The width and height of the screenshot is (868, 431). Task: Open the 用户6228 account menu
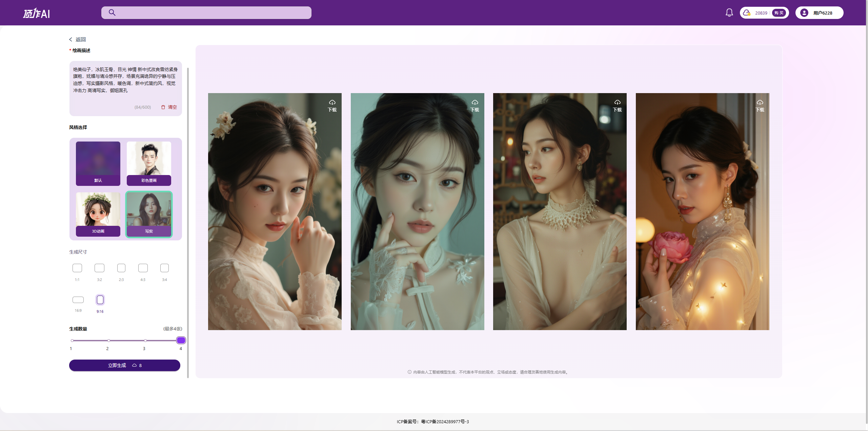point(822,13)
